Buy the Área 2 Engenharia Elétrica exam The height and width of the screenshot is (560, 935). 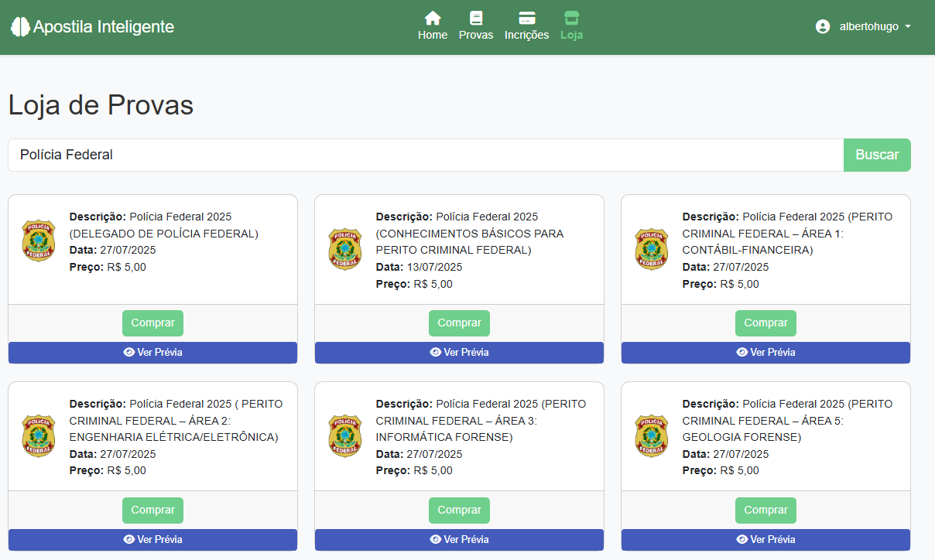point(152,510)
